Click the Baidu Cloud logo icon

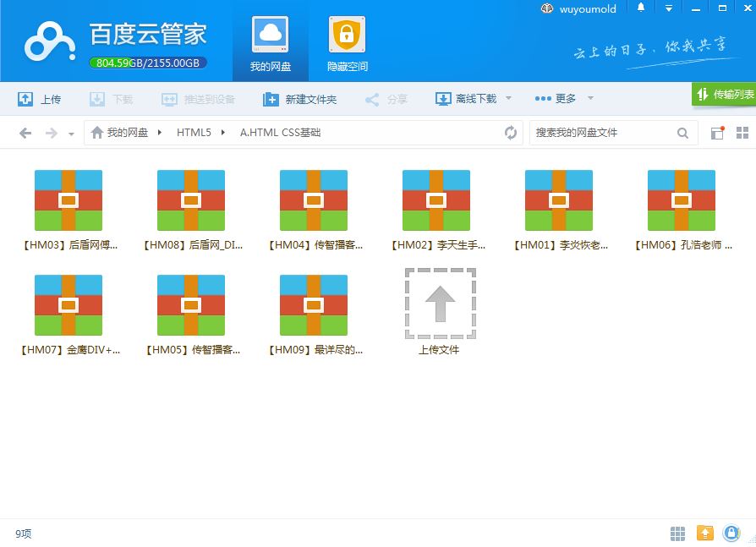(50, 41)
